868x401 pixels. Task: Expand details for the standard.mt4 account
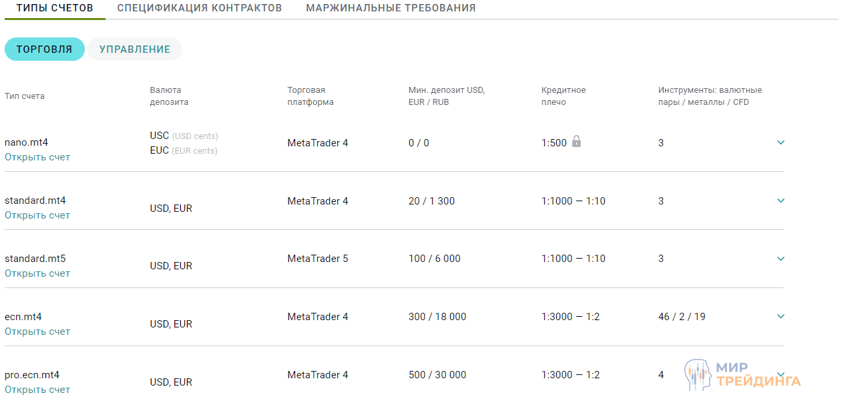click(x=780, y=200)
